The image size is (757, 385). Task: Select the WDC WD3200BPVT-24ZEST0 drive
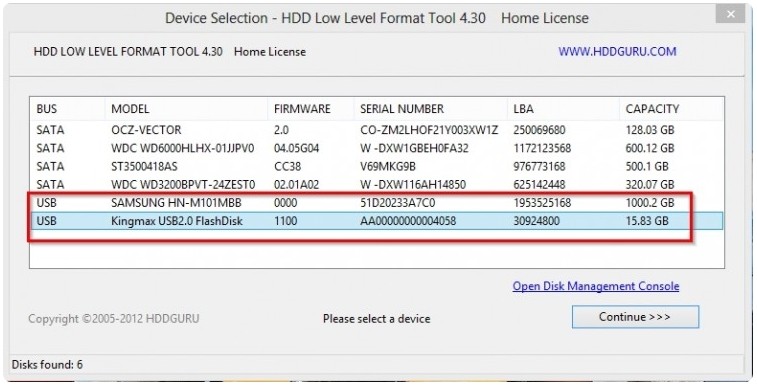(x=377, y=185)
